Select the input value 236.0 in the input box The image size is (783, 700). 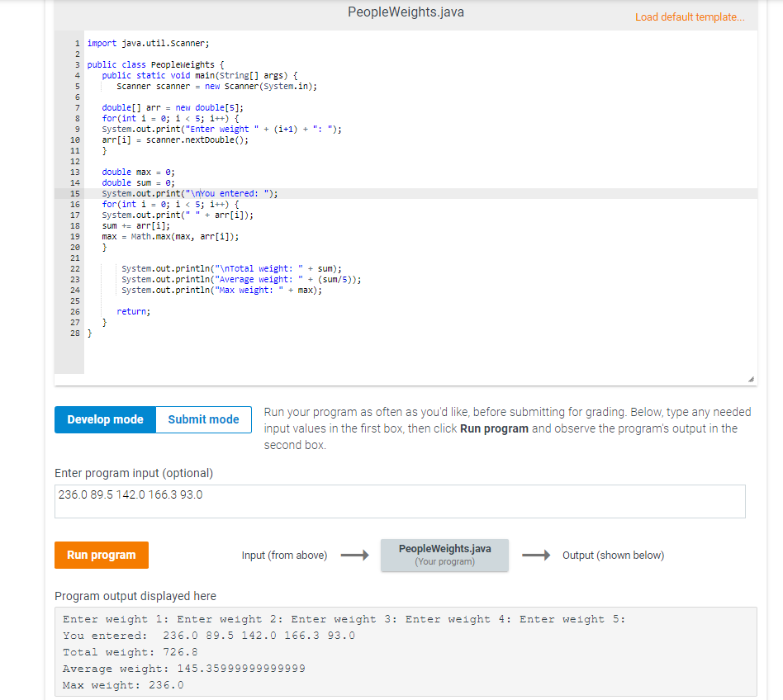click(x=74, y=495)
